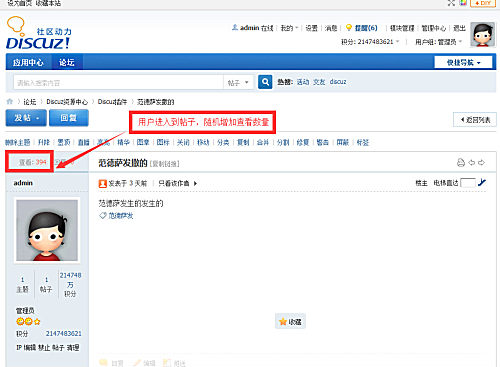Click the orange author icon near 发表于
The height and width of the screenshot is (367, 500).
103,183
